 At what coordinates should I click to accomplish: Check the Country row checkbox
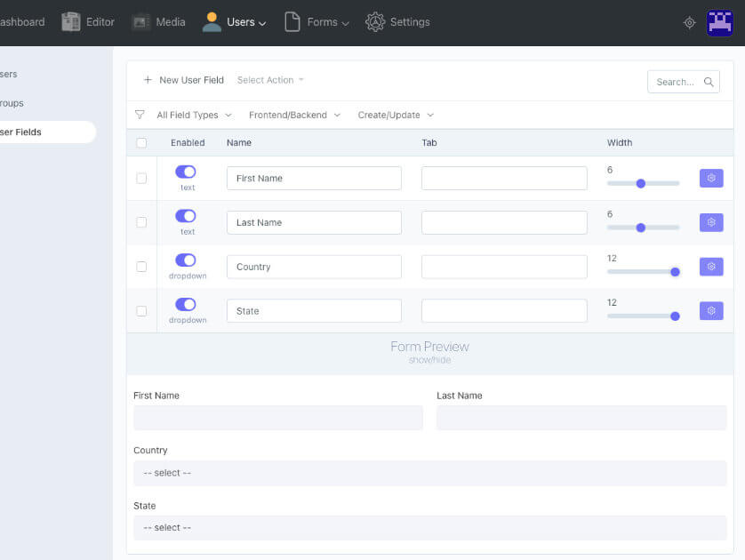point(141,267)
